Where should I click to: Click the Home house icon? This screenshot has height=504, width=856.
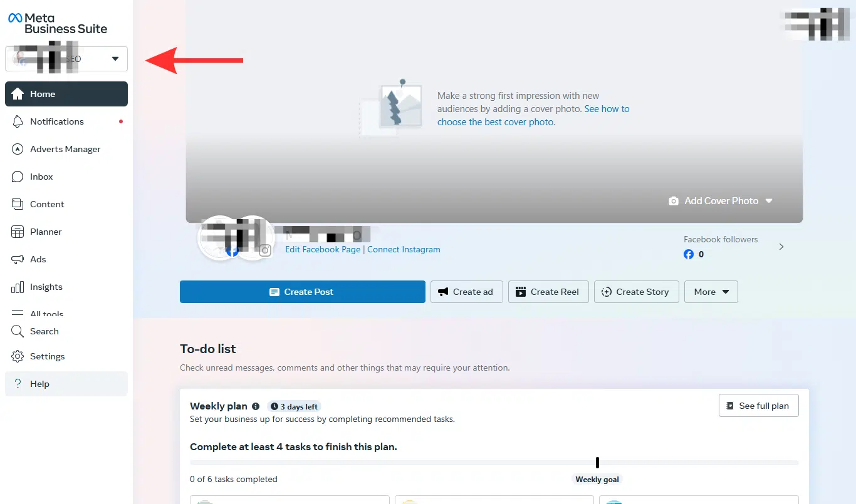point(18,94)
